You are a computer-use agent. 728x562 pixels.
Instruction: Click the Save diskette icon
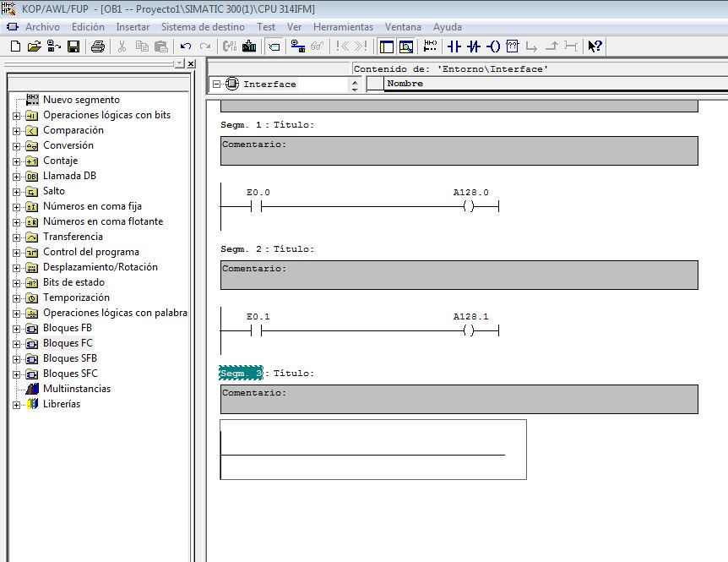[x=73, y=46]
